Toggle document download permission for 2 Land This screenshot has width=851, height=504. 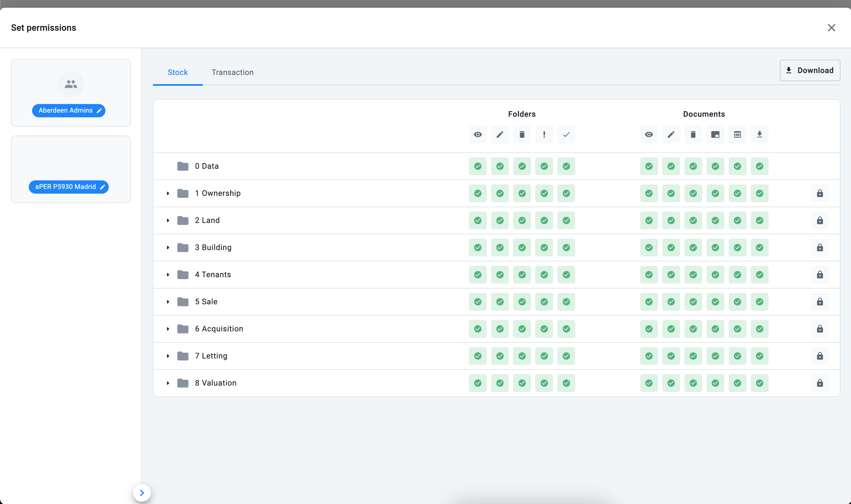pos(759,221)
